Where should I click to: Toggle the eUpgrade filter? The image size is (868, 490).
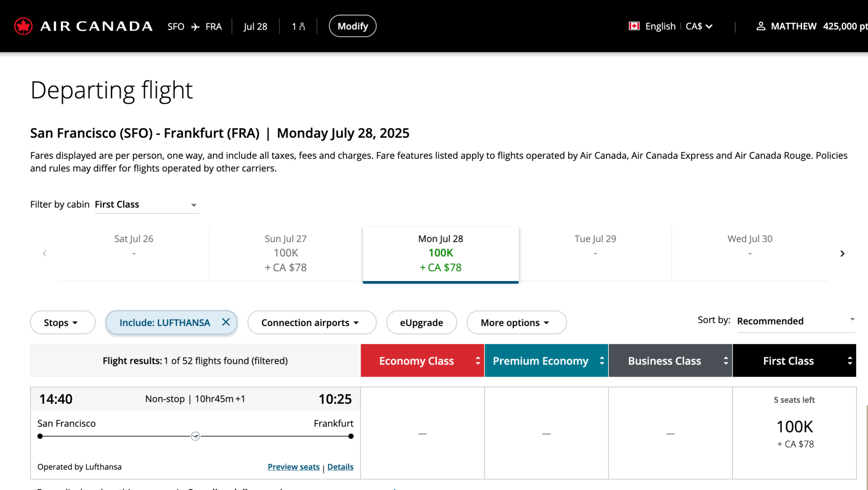421,323
